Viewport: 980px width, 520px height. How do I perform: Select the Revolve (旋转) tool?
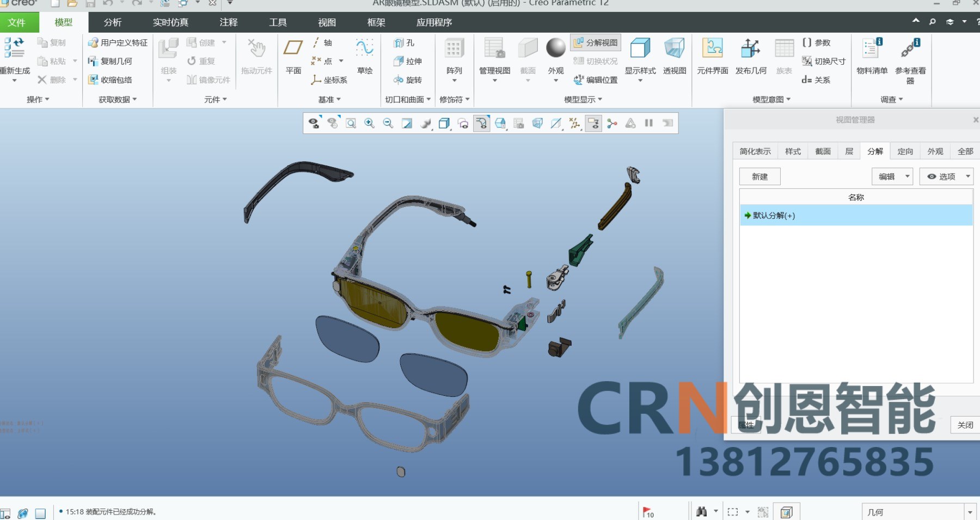pos(408,79)
